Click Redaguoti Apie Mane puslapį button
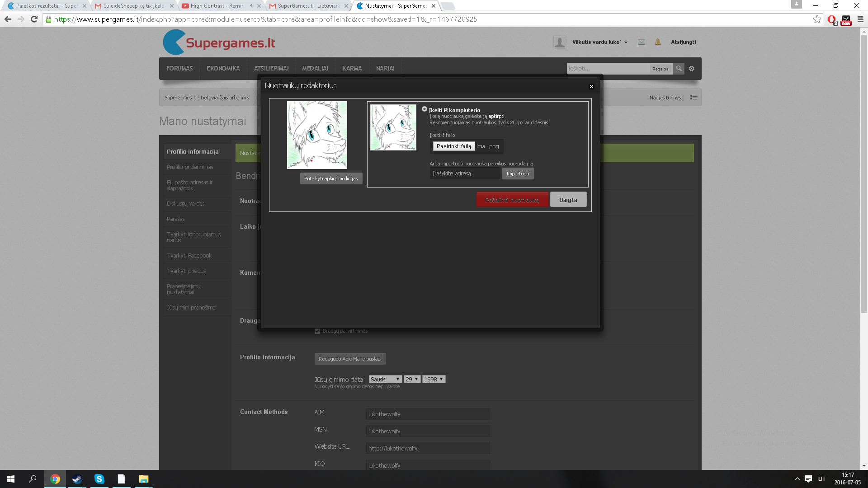 [x=350, y=359]
